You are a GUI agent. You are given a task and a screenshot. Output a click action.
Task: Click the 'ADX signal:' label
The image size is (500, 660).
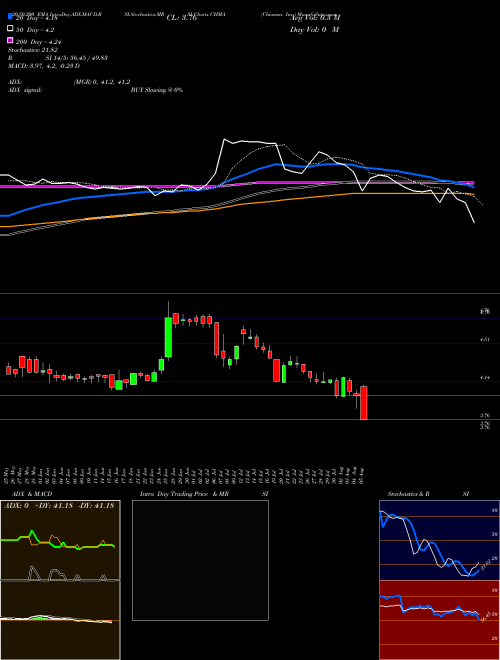pos(25,90)
